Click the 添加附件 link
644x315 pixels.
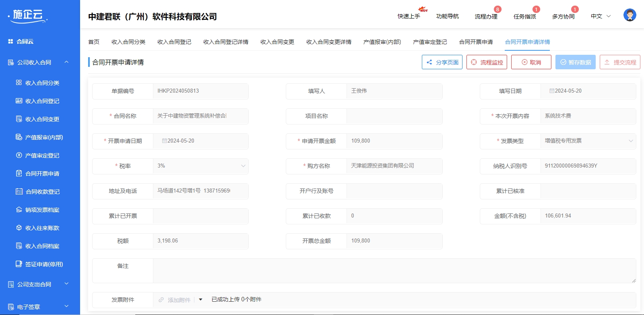click(x=179, y=300)
